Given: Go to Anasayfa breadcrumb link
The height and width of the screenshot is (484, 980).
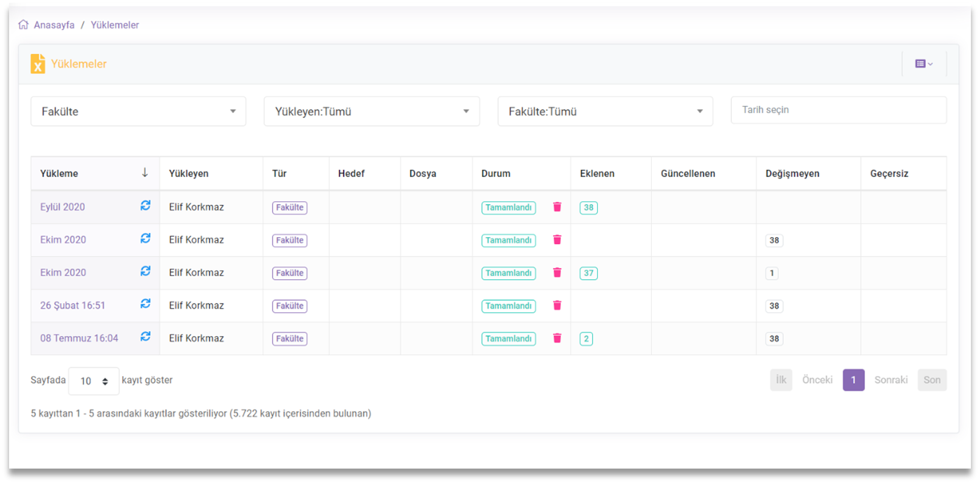Looking at the screenshot, I should pos(54,25).
